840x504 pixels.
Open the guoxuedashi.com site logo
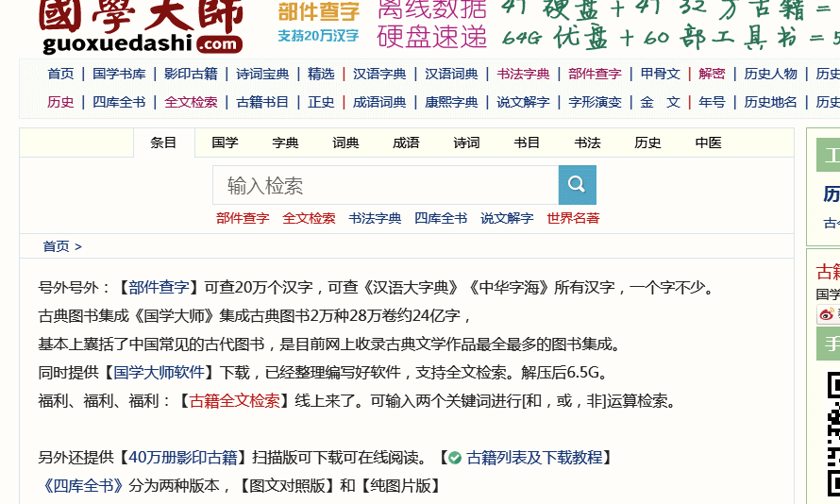(x=141, y=26)
